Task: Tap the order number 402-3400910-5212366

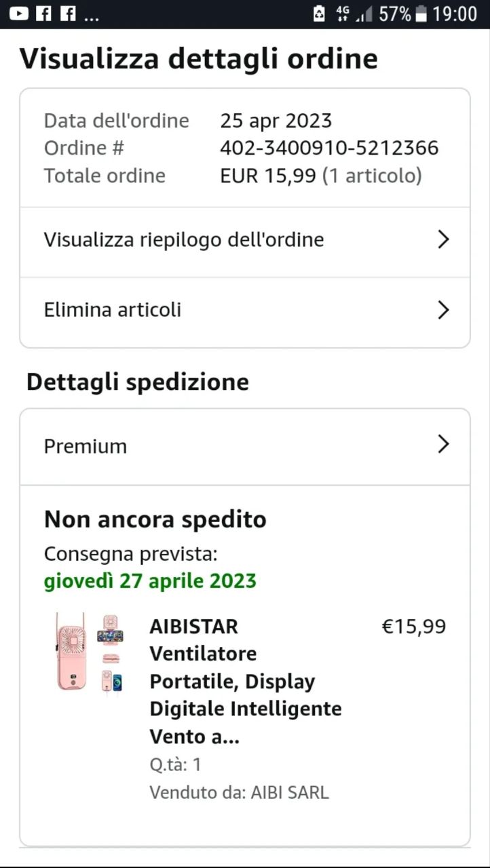Action: click(329, 148)
